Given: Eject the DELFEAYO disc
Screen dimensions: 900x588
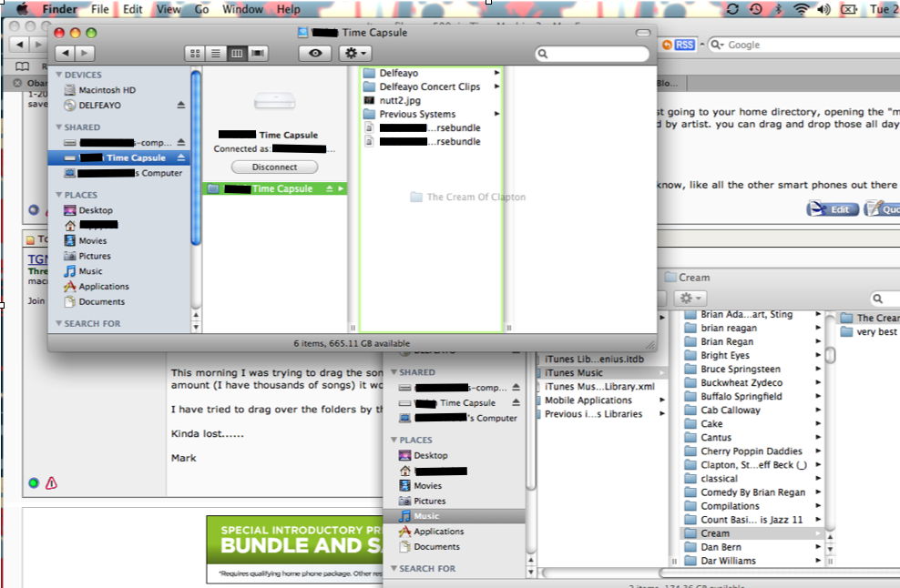Looking at the screenshot, I should [180, 105].
